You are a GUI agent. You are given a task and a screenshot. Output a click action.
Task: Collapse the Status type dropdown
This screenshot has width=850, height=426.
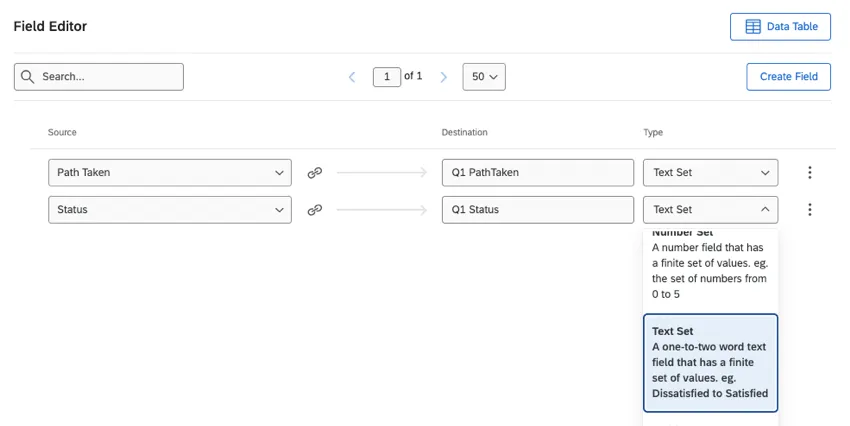pos(765,210)
